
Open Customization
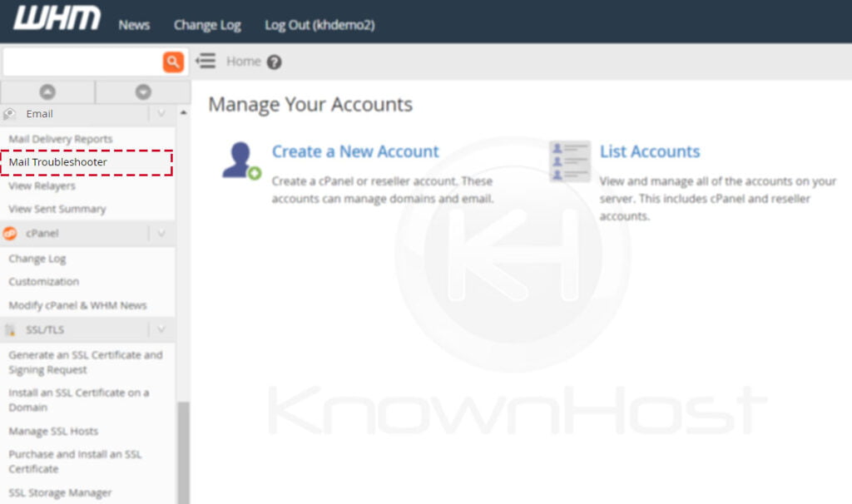coord(43,282)
